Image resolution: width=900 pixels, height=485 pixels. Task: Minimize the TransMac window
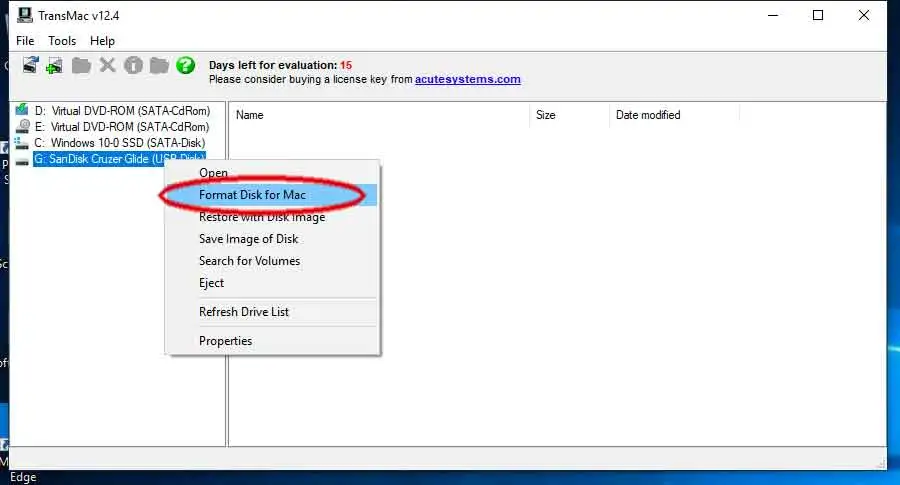pos(773,15)
